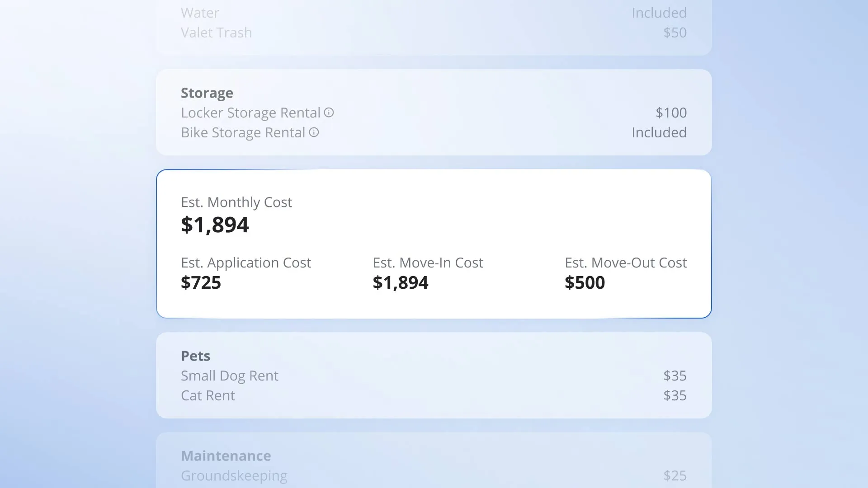This screenshot has height=488, width=868.
Task: Click the Est. Move-Out Cost label
Action: pyautogui.click(x=625, y=263)
